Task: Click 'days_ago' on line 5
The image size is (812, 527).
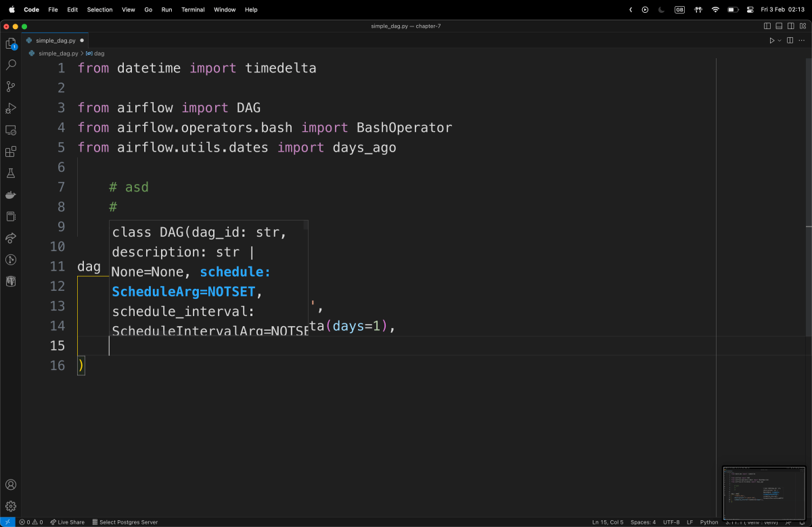Action: (x=365, y=147)
